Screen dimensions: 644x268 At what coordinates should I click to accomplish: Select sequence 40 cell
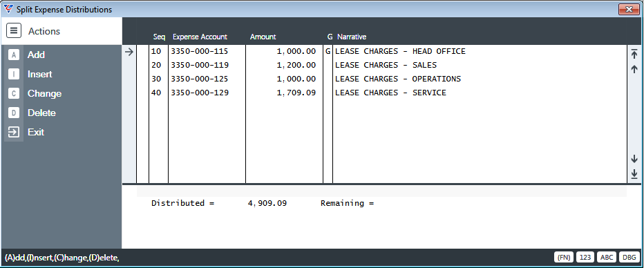click(x=156, y=93)
